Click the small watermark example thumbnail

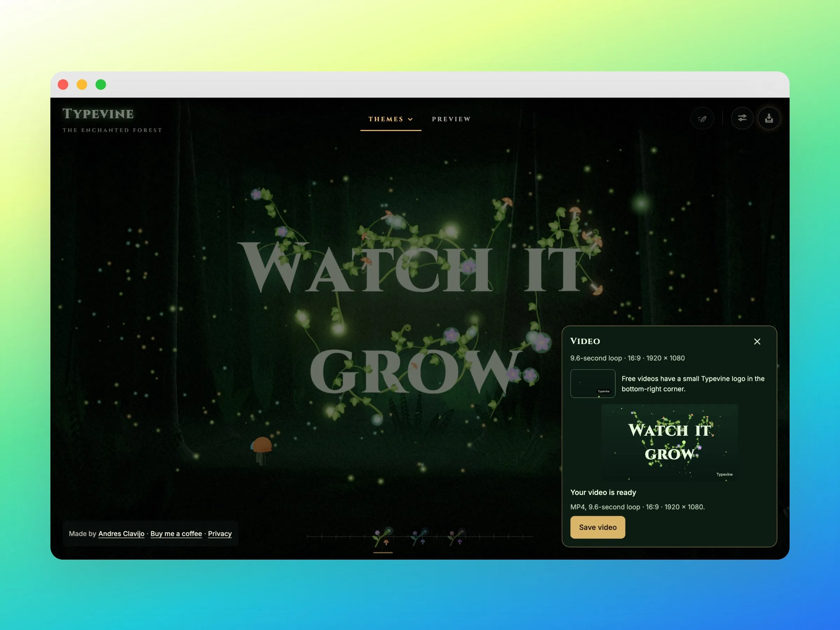pos(593,384)
